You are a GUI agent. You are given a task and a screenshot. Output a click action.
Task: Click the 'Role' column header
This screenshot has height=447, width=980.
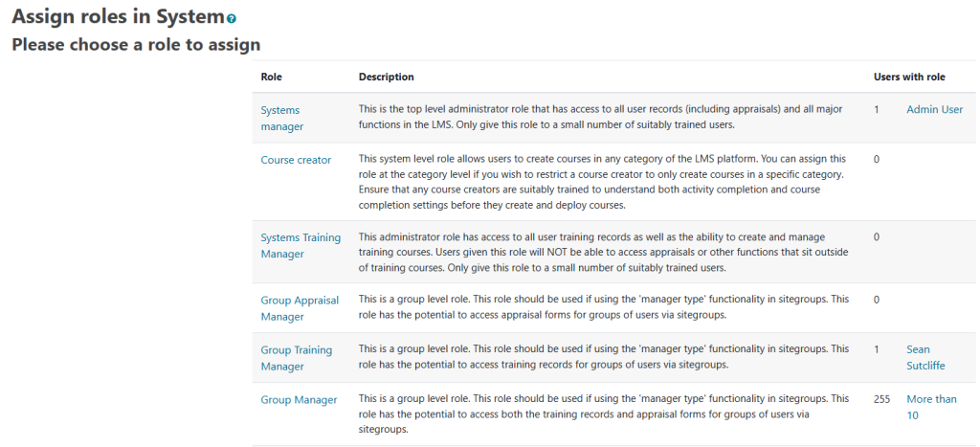[271, 77]
